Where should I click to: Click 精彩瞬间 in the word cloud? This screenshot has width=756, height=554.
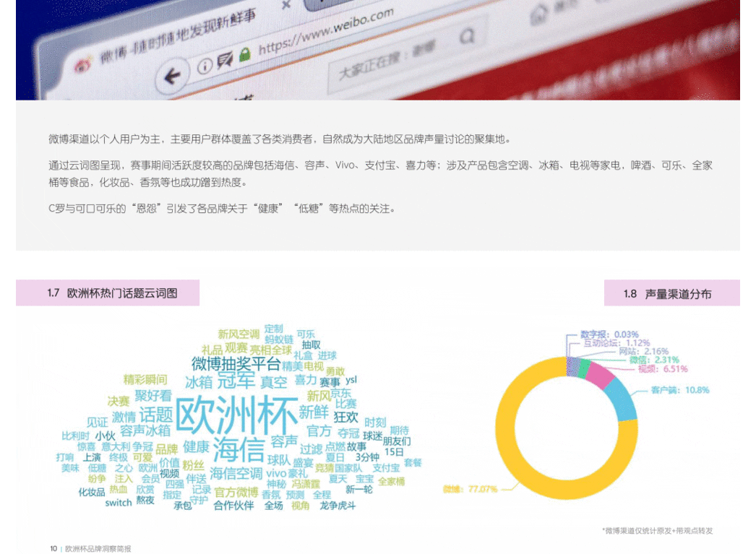[x=145, y=380]
